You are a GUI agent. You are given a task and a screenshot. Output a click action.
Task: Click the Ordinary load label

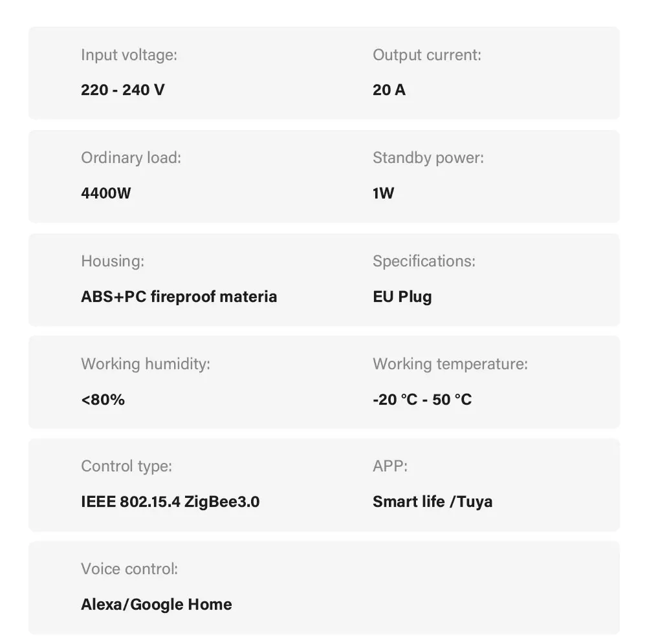tap(131, 158)
